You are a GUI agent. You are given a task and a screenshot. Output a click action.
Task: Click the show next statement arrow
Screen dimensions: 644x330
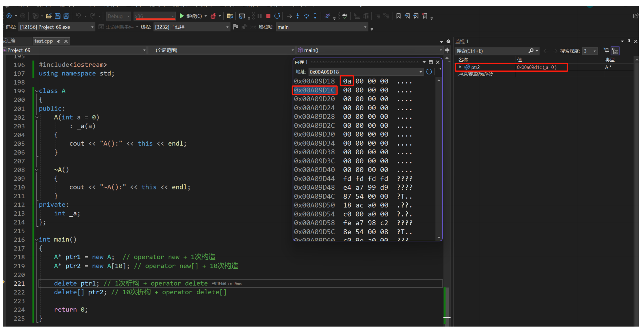[289, 16]
